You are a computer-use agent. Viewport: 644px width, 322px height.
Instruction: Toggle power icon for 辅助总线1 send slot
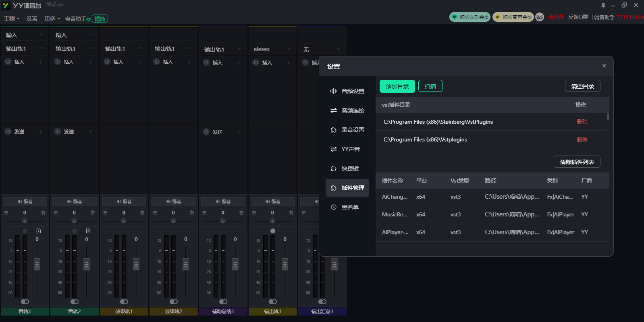point(206,132)
